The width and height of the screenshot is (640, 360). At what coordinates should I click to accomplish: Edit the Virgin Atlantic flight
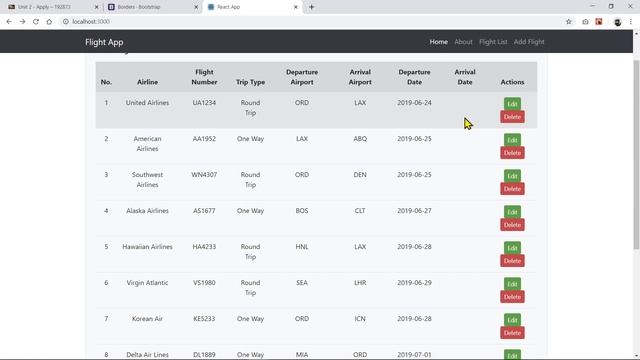[x=512, y=284]
